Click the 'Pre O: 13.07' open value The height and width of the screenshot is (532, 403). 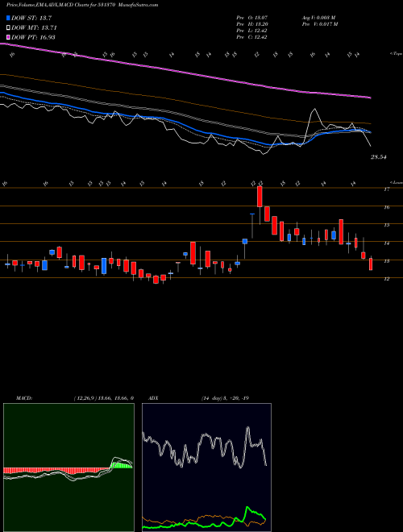tap(251, 18)
